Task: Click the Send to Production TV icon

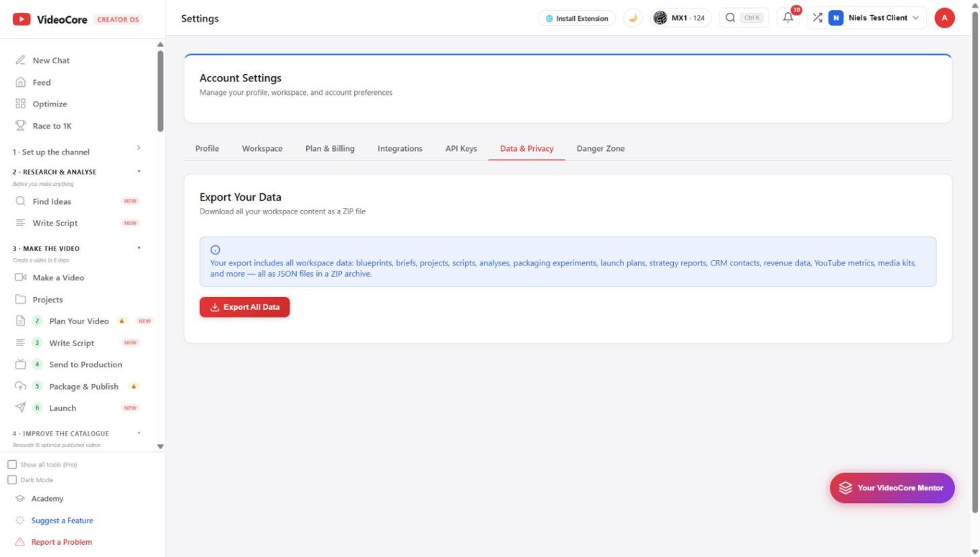Action: [x=20, y=364]
